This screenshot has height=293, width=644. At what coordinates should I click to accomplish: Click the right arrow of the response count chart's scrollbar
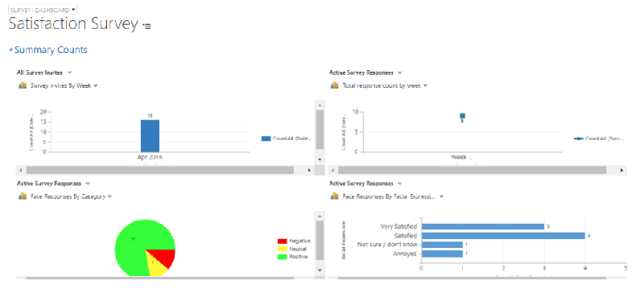621,170
